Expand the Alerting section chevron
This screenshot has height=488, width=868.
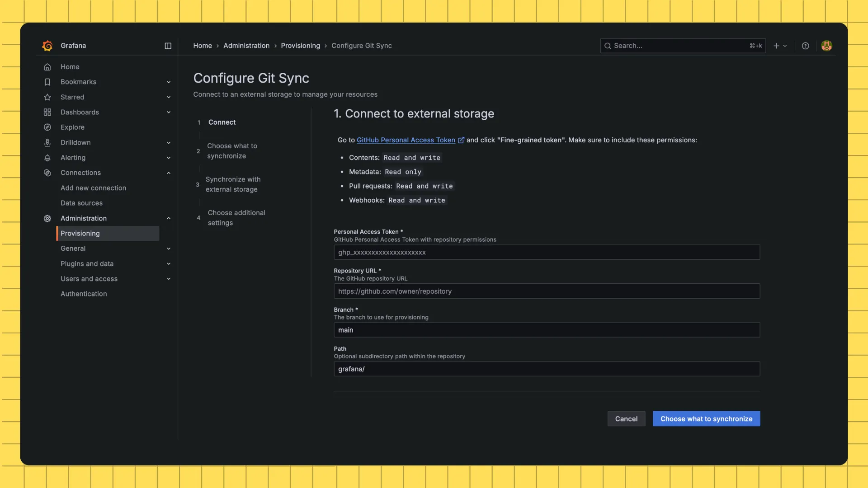tap(169, 158)
